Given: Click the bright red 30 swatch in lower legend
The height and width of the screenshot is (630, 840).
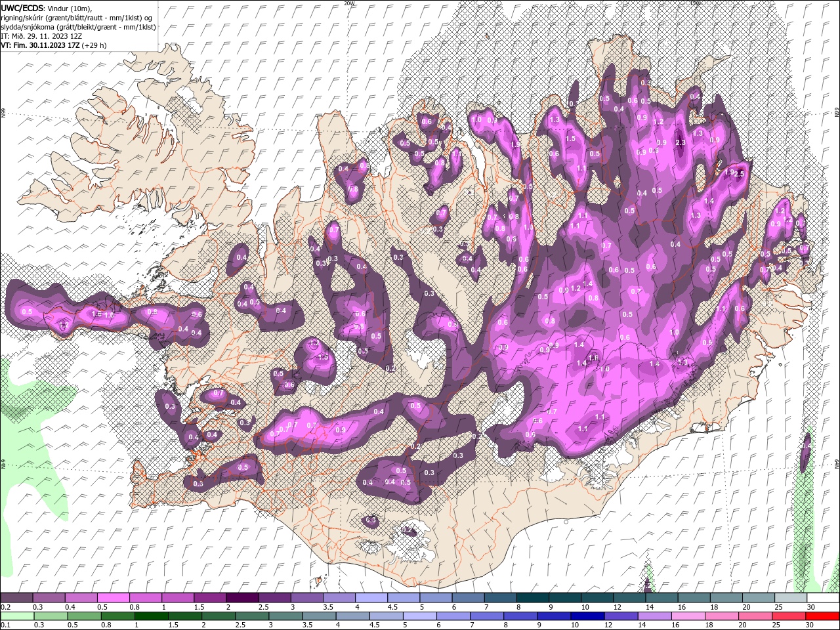Looking at the screenshot, I should coord(823,616).
